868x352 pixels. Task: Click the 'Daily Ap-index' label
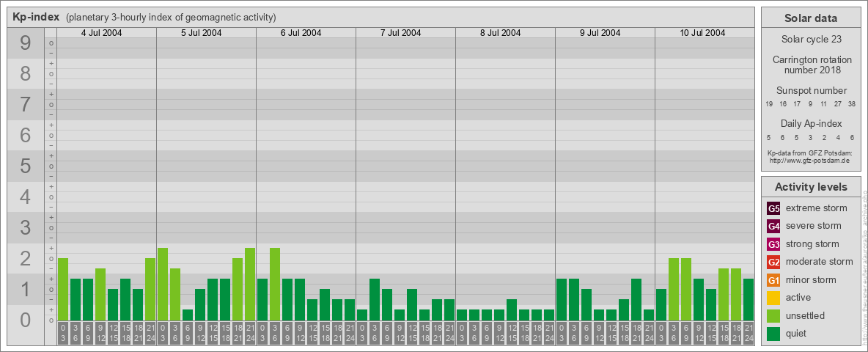pyautogui.click(x=812, y=123)
